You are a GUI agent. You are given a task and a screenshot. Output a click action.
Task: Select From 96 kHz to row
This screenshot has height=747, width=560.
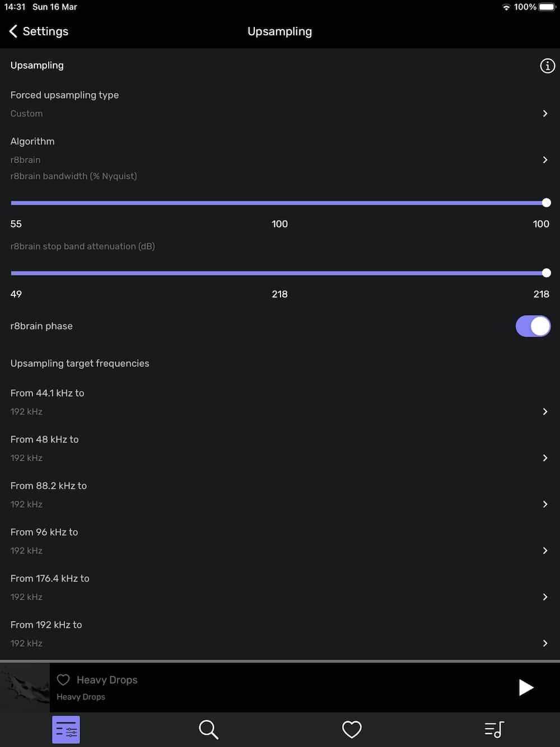(280, 541)
